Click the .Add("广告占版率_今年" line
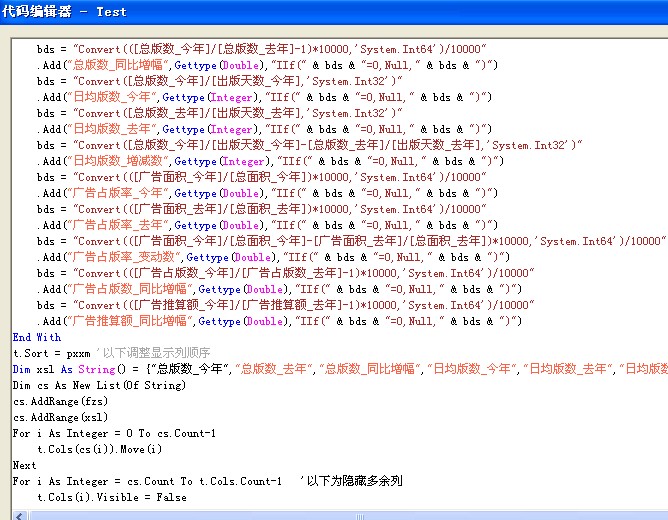668x520 pixels. (x=267, y=193)
